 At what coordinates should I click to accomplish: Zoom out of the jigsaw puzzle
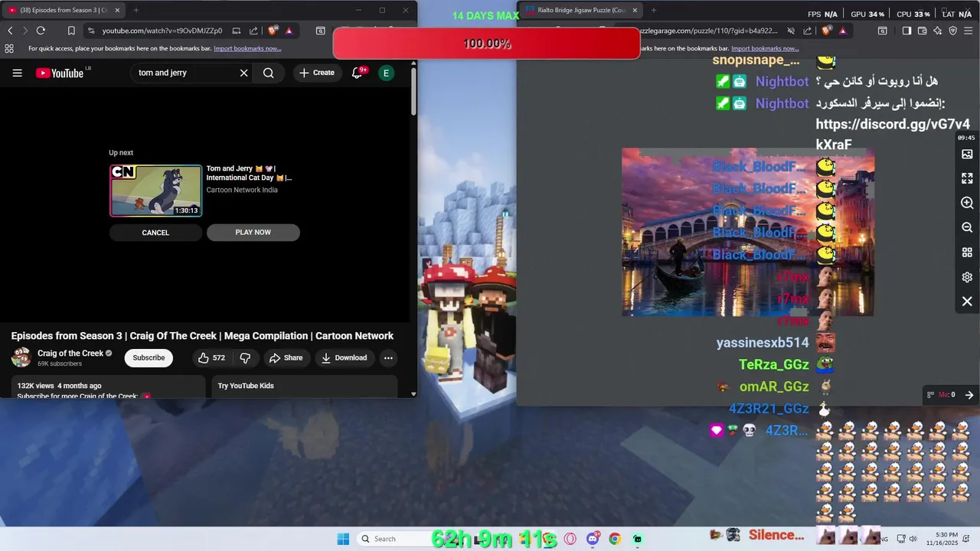click(967, 227)
